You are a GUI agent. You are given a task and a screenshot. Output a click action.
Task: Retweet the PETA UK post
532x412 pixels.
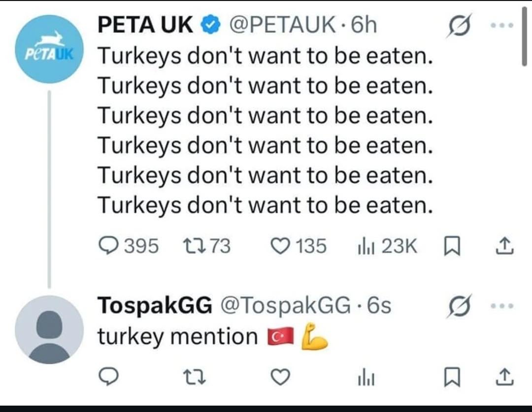[x=190, y=246]
